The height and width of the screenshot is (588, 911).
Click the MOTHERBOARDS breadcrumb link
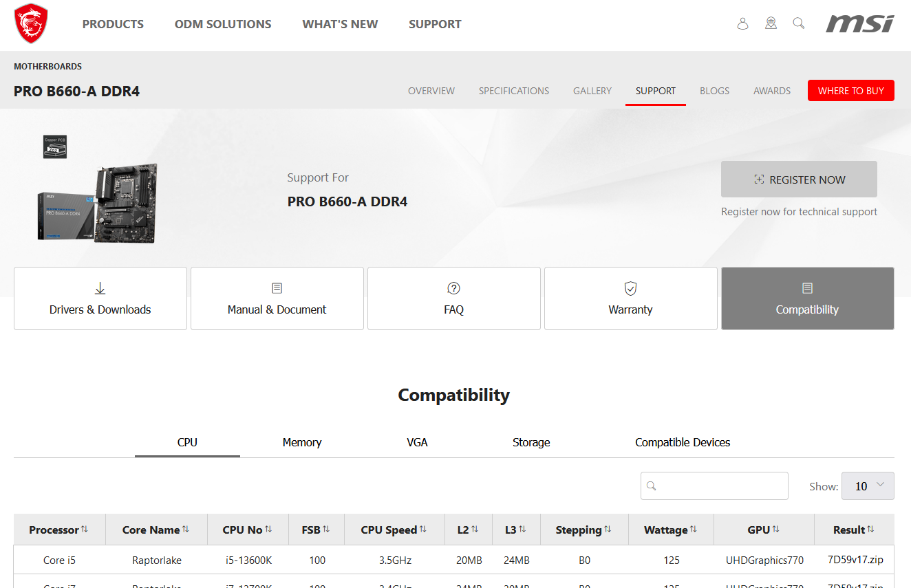pyautogui.click(x=47, y=67)
